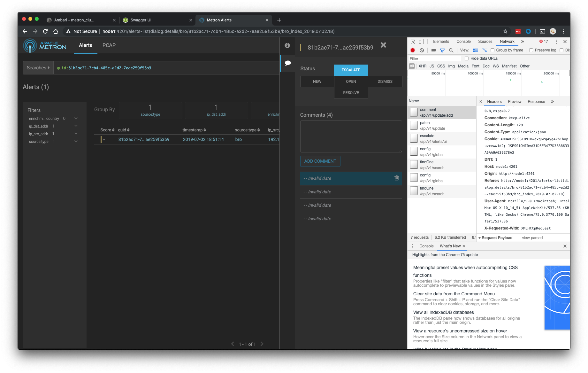Click the error count badge 17

click(x=544, y=42)
